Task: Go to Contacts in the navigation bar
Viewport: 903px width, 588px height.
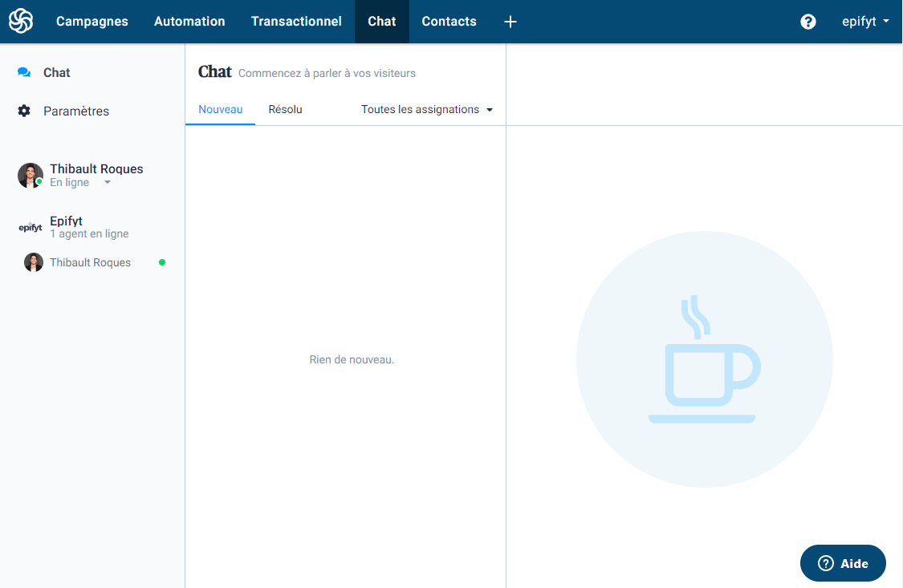Action: pos(449,22)
